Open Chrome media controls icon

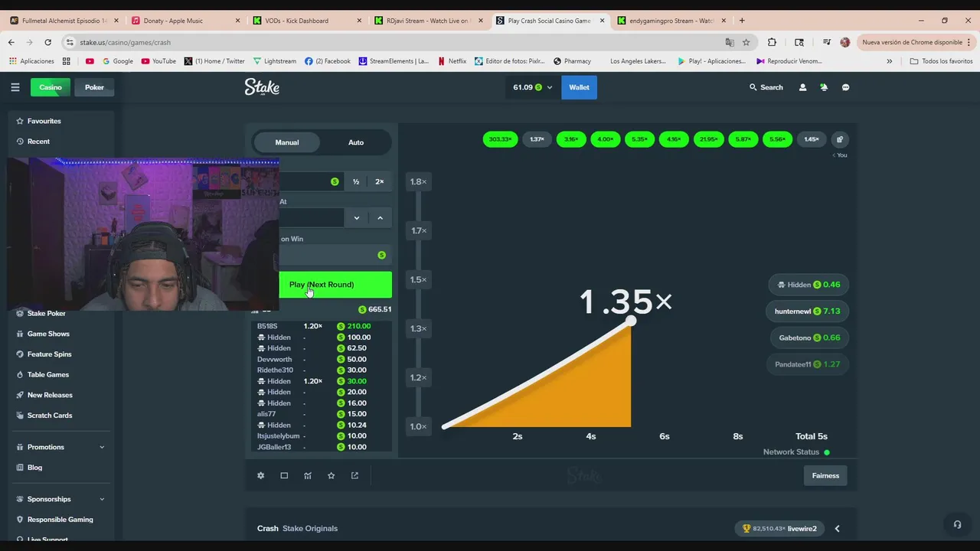tap(826, 42)
